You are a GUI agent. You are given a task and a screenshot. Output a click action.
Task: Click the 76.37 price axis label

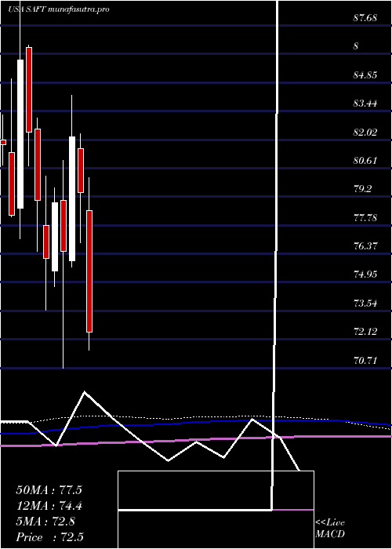pyautogui.click(x=365, y=245)
